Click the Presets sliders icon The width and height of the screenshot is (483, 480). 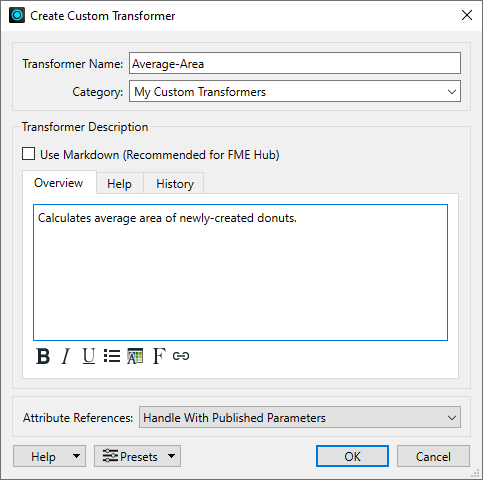click(110, 456)
